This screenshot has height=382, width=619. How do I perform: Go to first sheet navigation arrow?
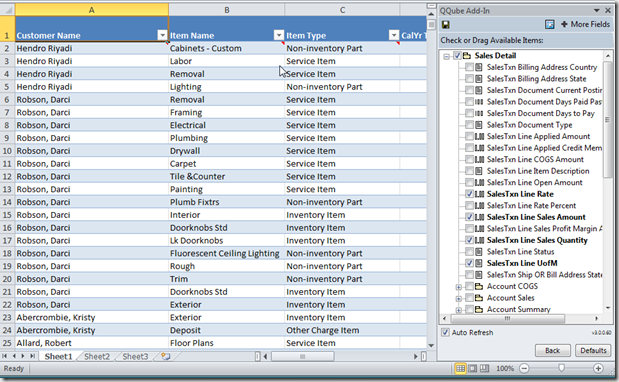coord(5,356)
